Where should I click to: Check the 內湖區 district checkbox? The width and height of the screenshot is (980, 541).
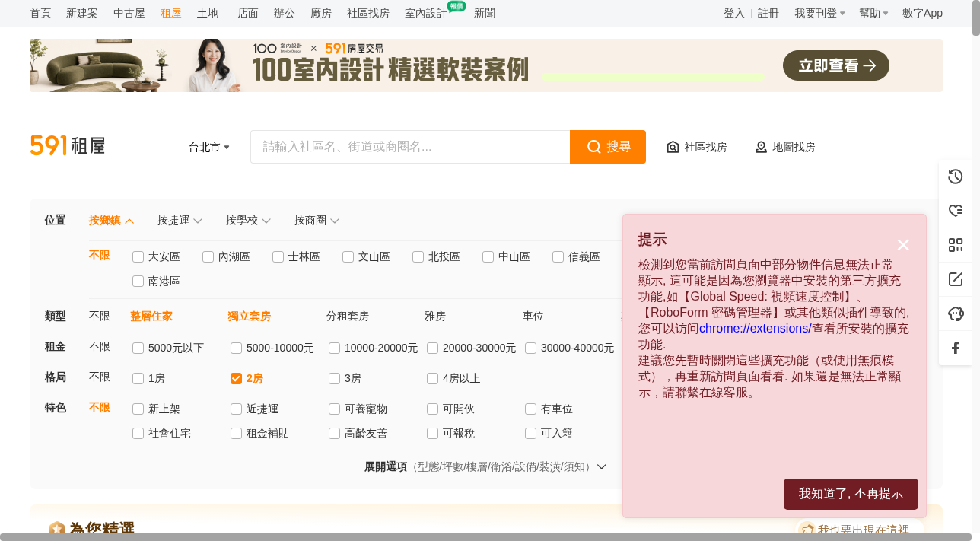click(x=208, y=256)
